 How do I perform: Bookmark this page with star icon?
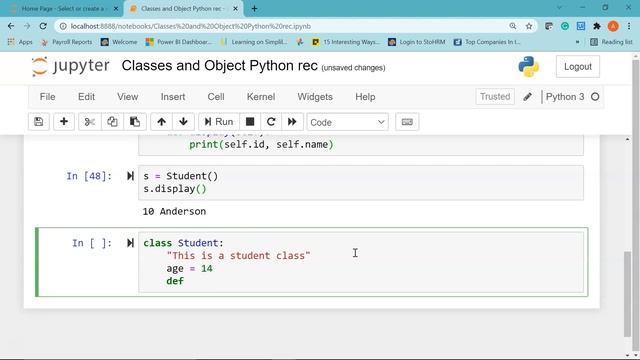tap(529, 26)
